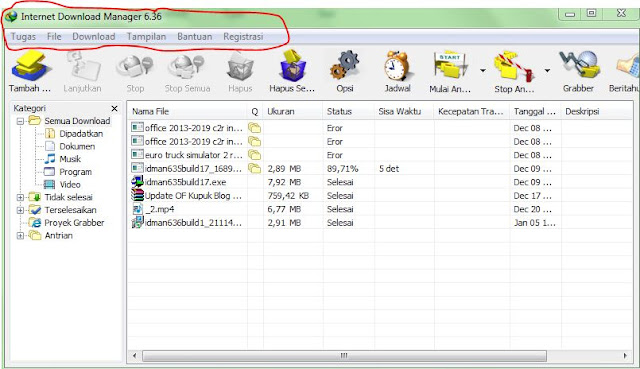Close the Kategori panel

coord(115,108)
